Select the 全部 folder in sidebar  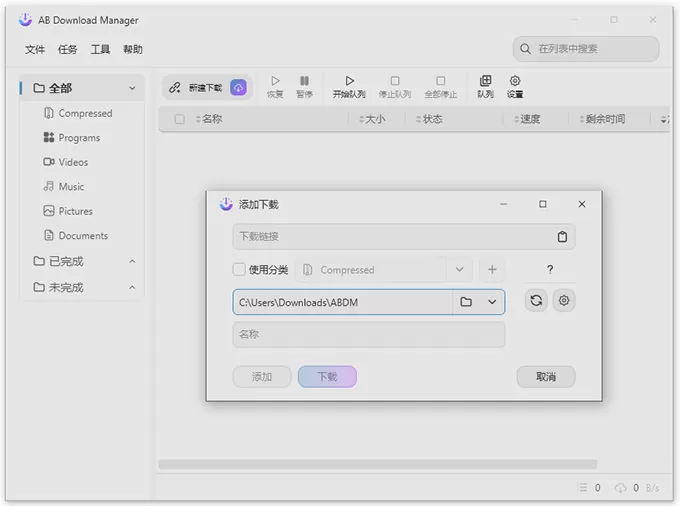point(82,88)
